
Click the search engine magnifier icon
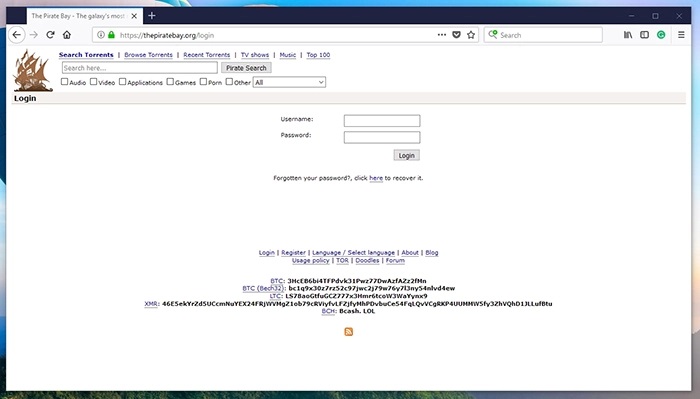coord(493,34)
